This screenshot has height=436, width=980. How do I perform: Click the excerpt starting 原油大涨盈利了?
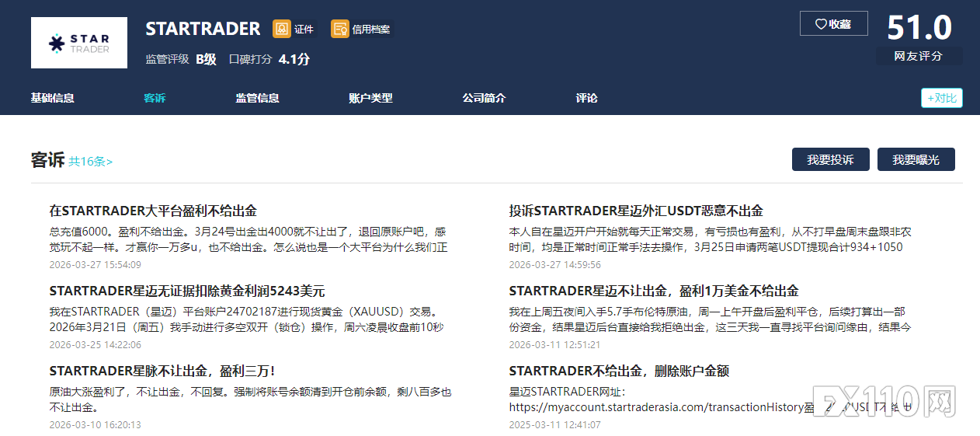pyautogui.click(x=250, y=399)
